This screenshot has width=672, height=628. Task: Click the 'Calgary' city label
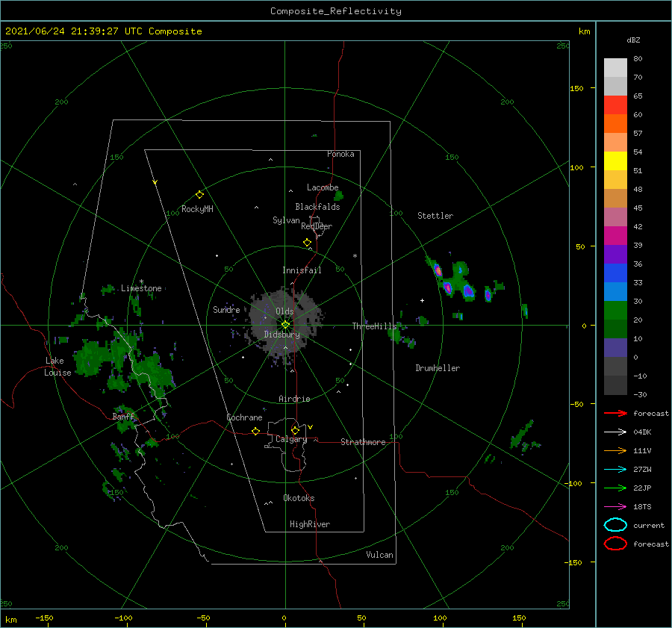pyautogui.click(x=291, y=439)
